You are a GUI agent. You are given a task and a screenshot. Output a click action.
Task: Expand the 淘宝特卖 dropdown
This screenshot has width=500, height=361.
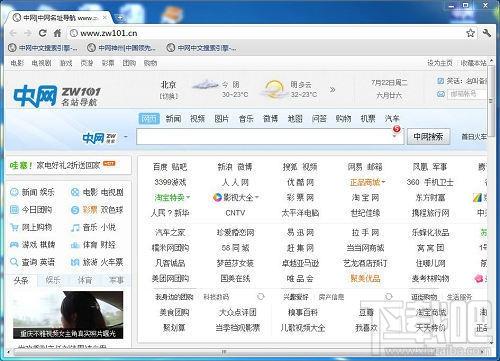188,197
